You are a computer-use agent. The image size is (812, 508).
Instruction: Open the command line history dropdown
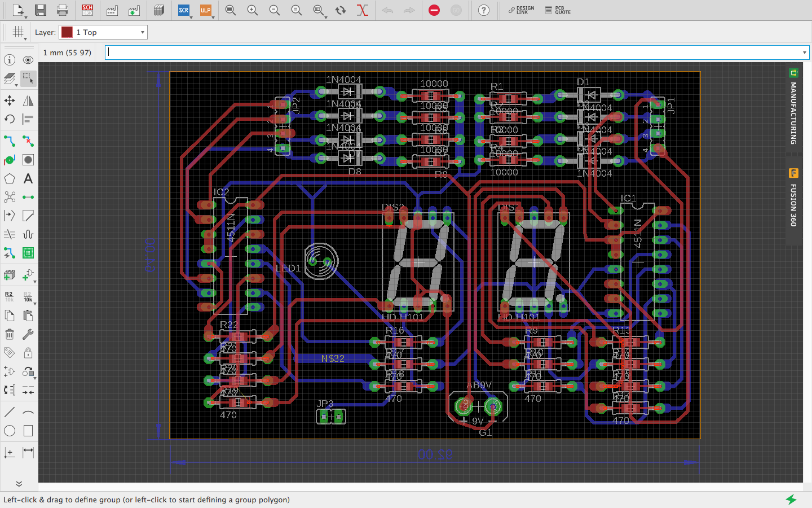coord(803,52)
